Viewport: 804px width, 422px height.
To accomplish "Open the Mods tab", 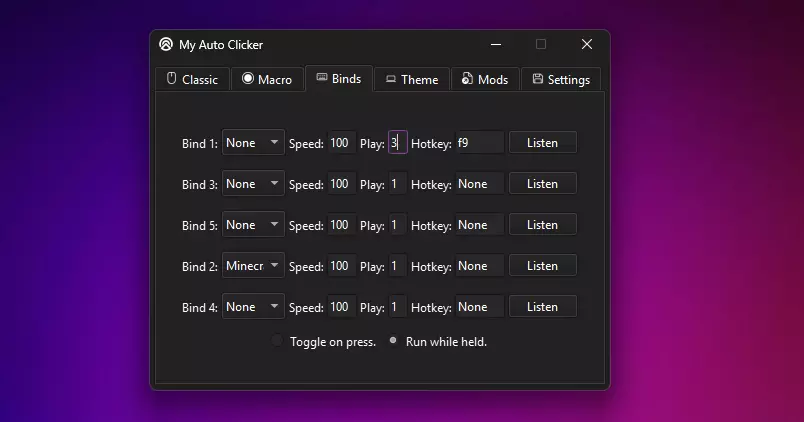I will pyautogui.click(x=485, y=79).
